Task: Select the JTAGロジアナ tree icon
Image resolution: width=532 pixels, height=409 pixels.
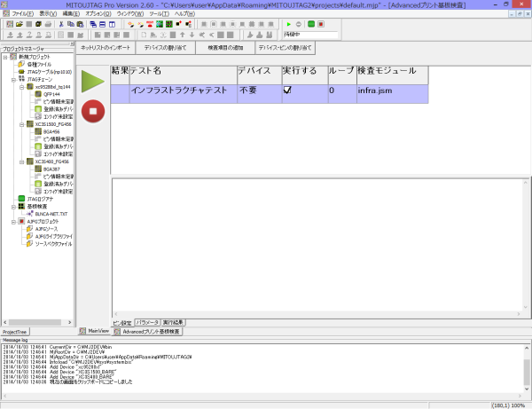Action: [x=22, y=198]
